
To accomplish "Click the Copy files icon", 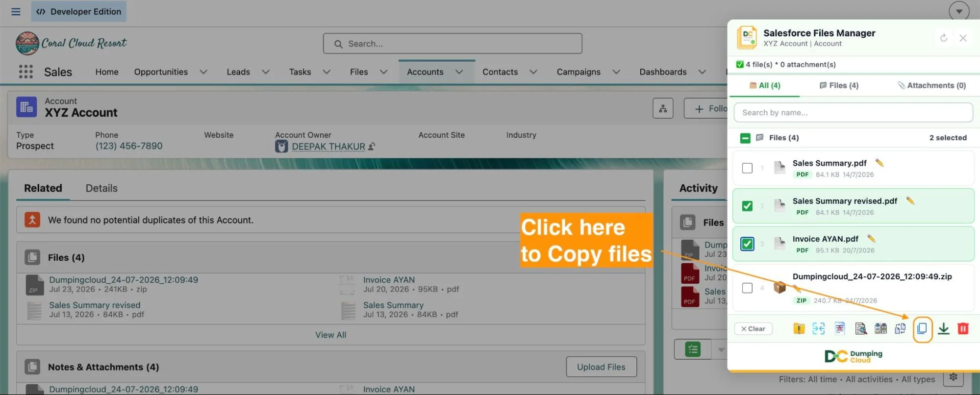I will tap(922, 329).
